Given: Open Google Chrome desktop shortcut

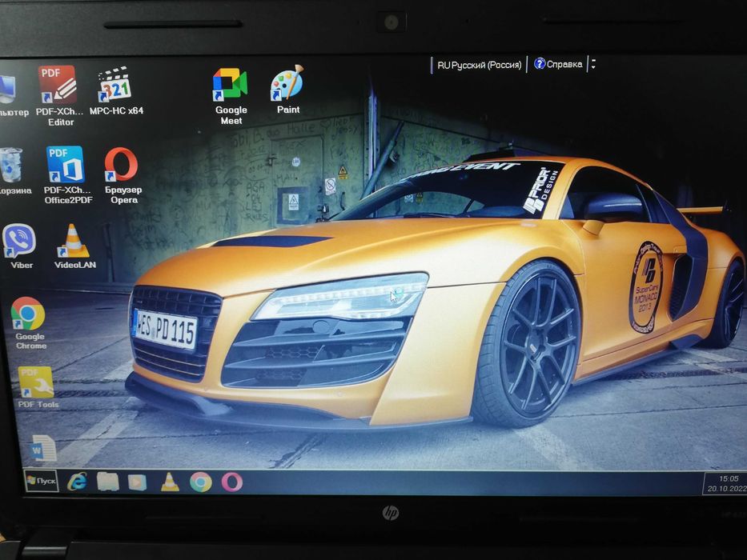Looking at the screenshot, I should pyautogui.click(x=29, y=323).
